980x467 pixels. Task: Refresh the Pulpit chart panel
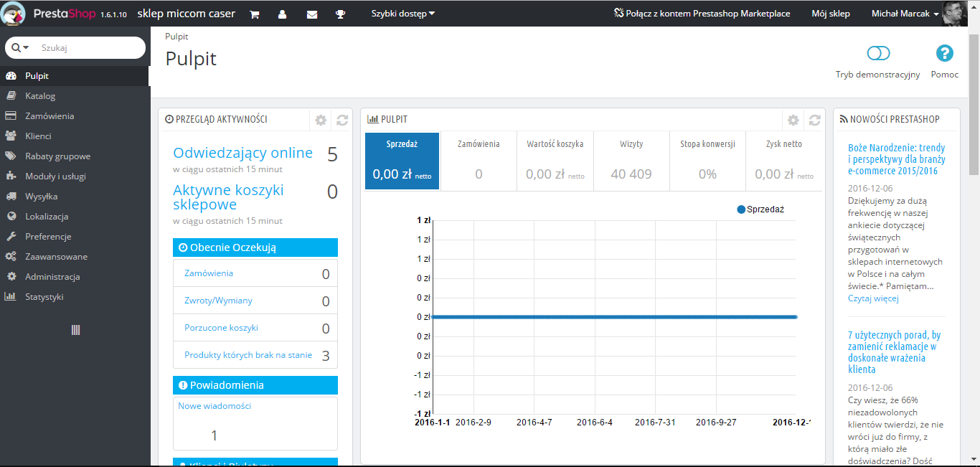[x=814, y=120]
